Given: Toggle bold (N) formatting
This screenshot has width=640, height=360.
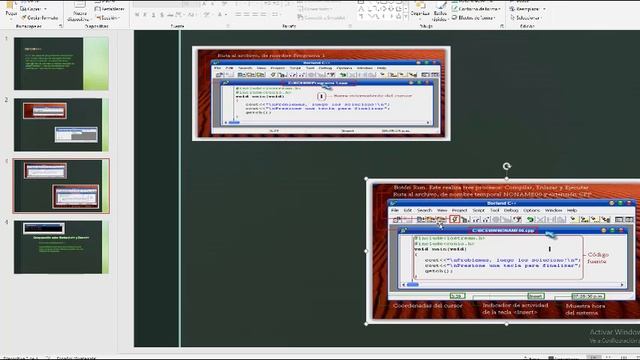Looking at the screenshot, I should click(x=137, y=15).
